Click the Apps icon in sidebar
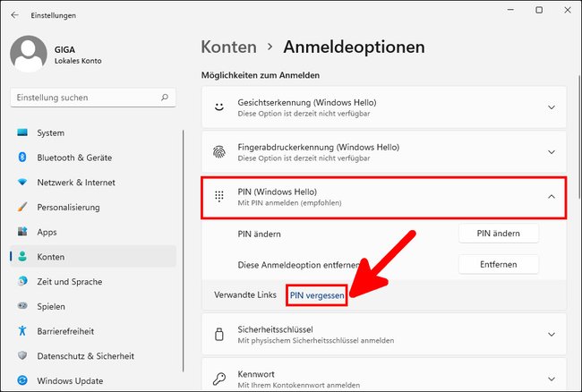Screen dimensions: 582x392 [x=22, y=232]
